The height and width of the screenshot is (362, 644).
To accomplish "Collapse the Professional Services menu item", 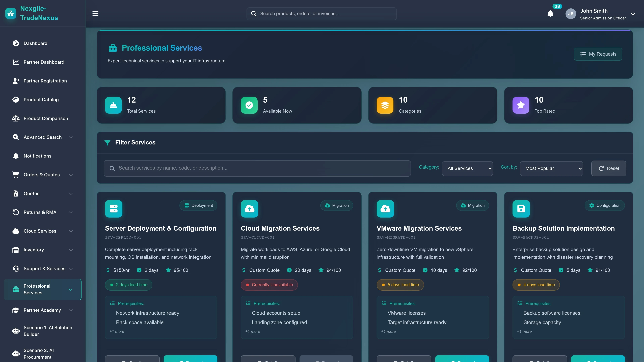I will 70,290.
